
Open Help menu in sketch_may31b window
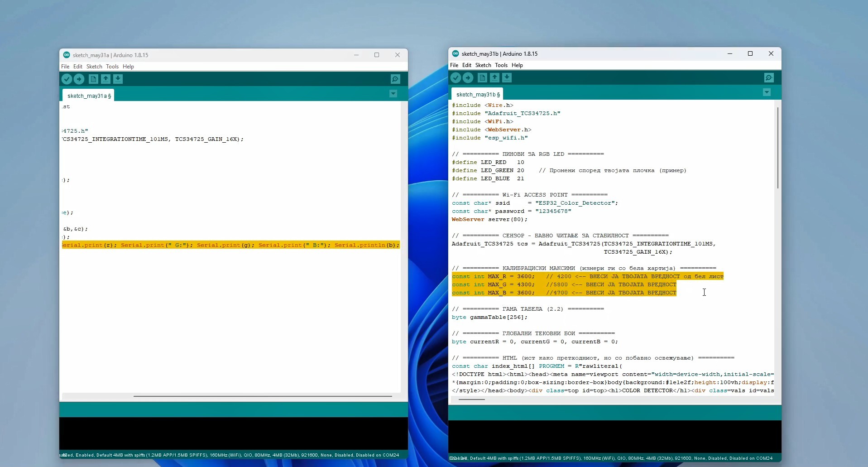pos(517,65)
